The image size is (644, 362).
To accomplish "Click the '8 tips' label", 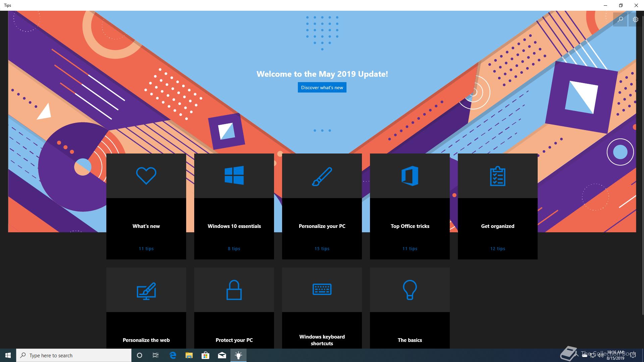I will [x=234, y=249].
